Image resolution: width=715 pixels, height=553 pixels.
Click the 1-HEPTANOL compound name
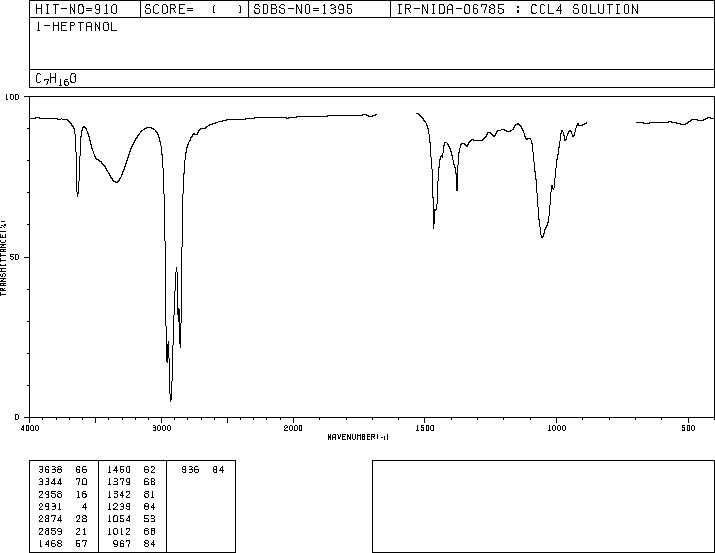(76, 27)
